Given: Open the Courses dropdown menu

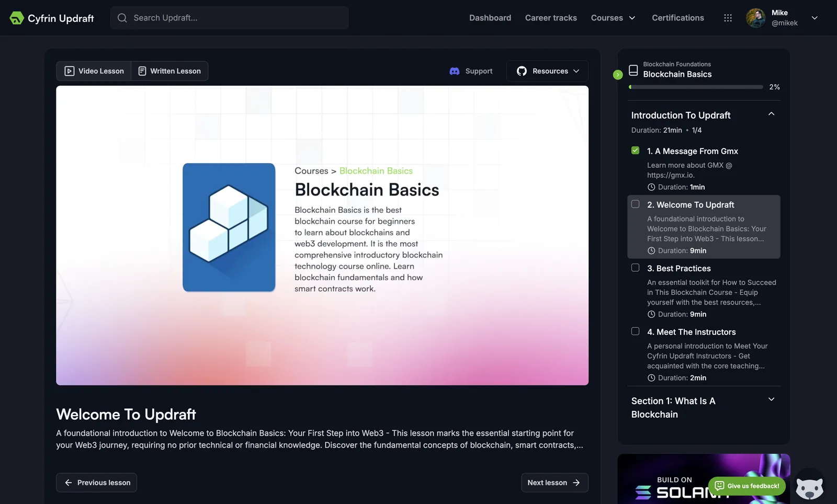Looking at the screenshot, I should coord(613,18).
